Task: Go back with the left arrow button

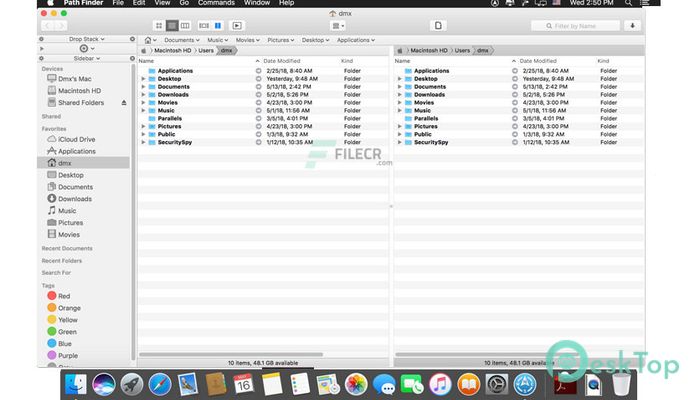Action: pyautogui.click(x=48, y=26)
